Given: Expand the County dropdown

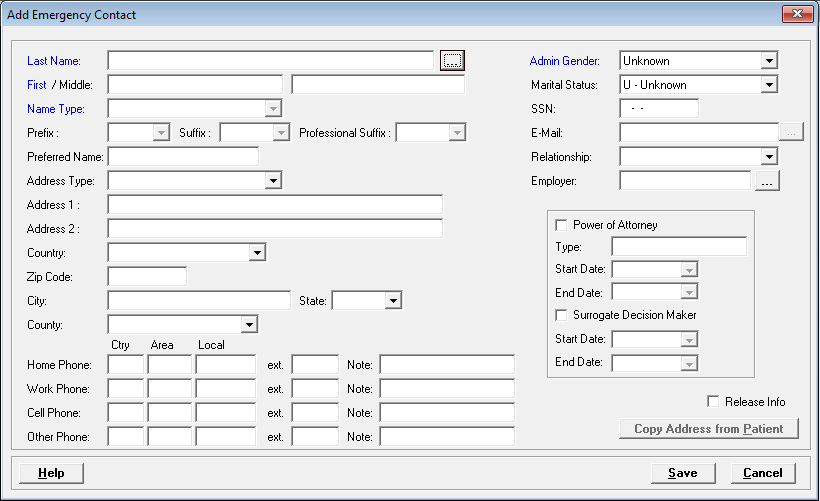Looking at the screenshot, I should [249, 325].
